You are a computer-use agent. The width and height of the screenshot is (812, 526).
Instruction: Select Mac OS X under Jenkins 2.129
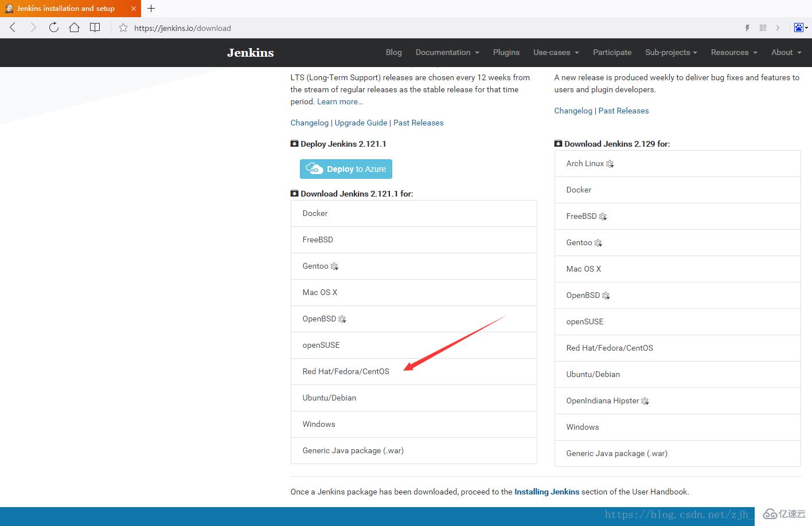[678, 269]
